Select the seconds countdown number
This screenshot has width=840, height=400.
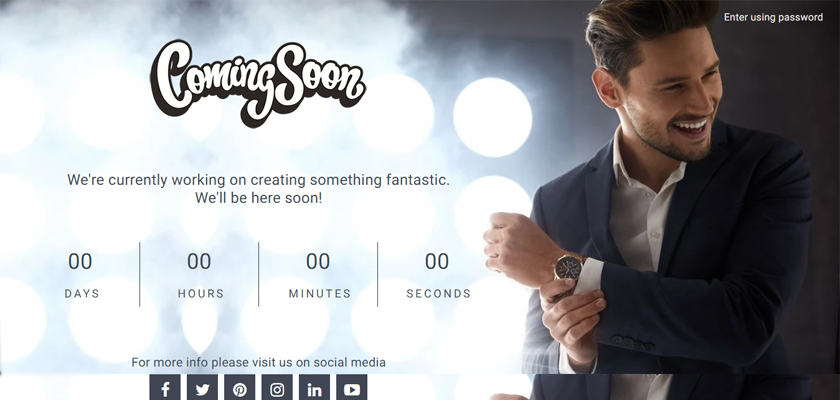[437, 261]
